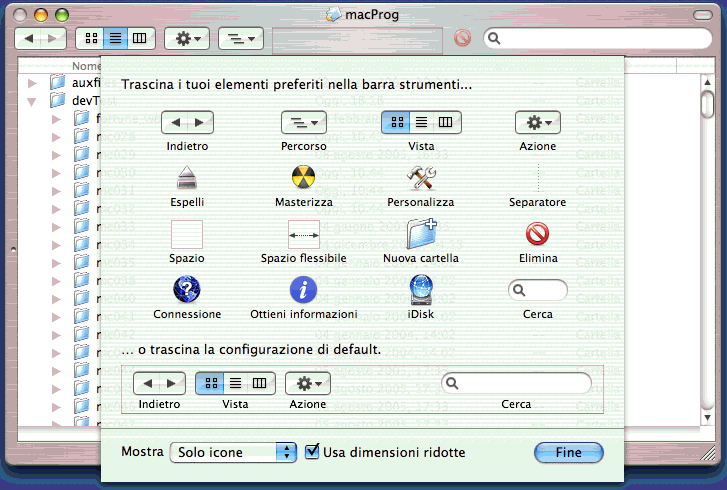The width and height of the screenshot is (727, 490).
Task: Click the red Elimina icon
Action: pyautogui.click(x=537, y=234)
